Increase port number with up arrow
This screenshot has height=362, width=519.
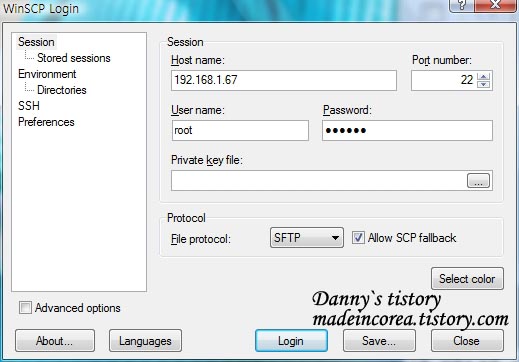[x=484, y=76]
